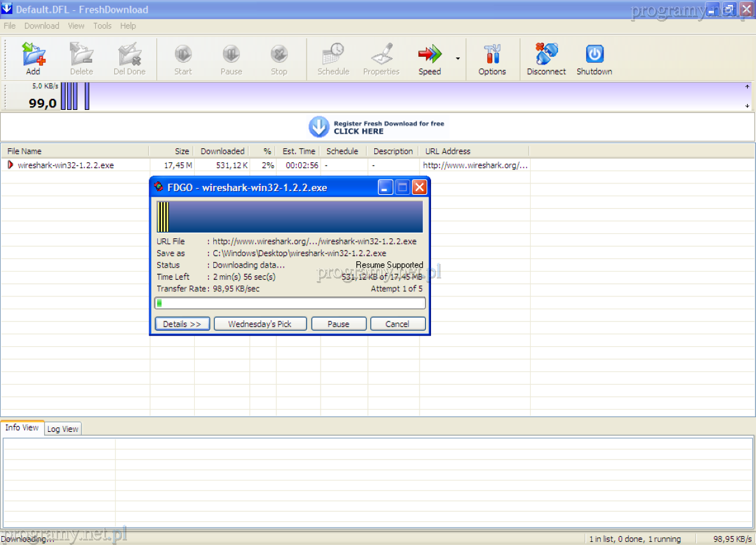Click the Add download toolbar icon
756x545 pixels.
click(x=33, y=59)
